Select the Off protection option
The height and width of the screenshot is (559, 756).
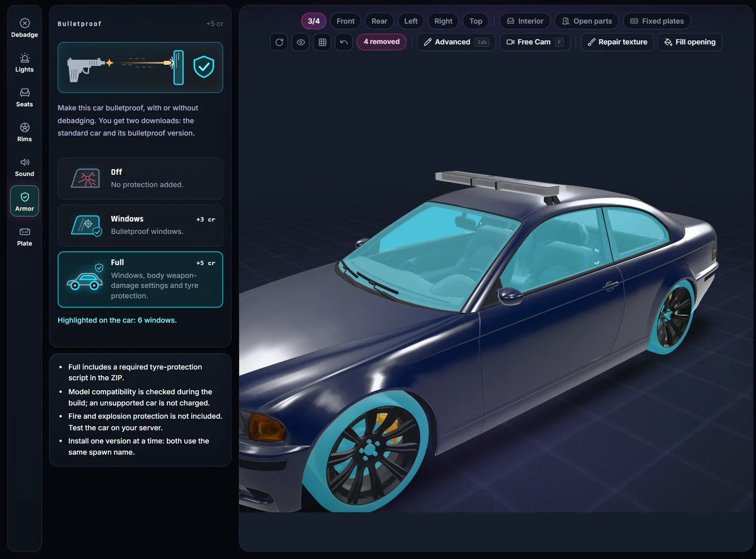pyautogui.click(x=140, y=179)
